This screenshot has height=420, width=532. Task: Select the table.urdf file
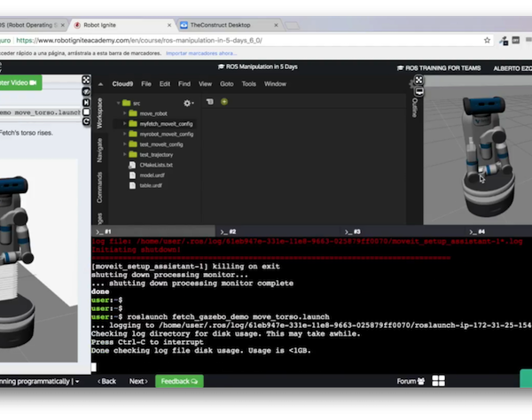pyautogui.click(x=151, y=185)
